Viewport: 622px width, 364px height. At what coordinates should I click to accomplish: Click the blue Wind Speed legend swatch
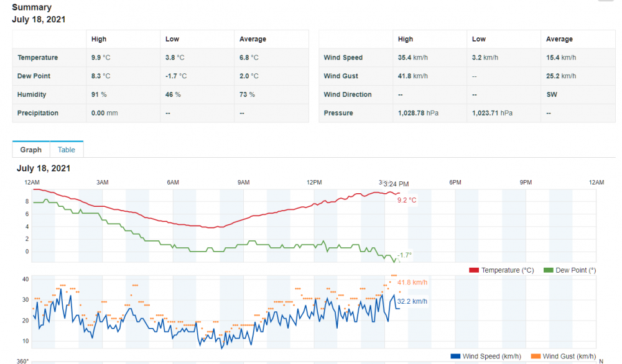click(455, 356)
